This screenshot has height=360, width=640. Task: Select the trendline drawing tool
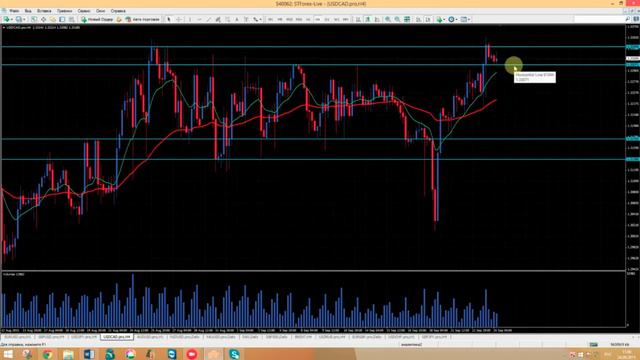(209, 19)
